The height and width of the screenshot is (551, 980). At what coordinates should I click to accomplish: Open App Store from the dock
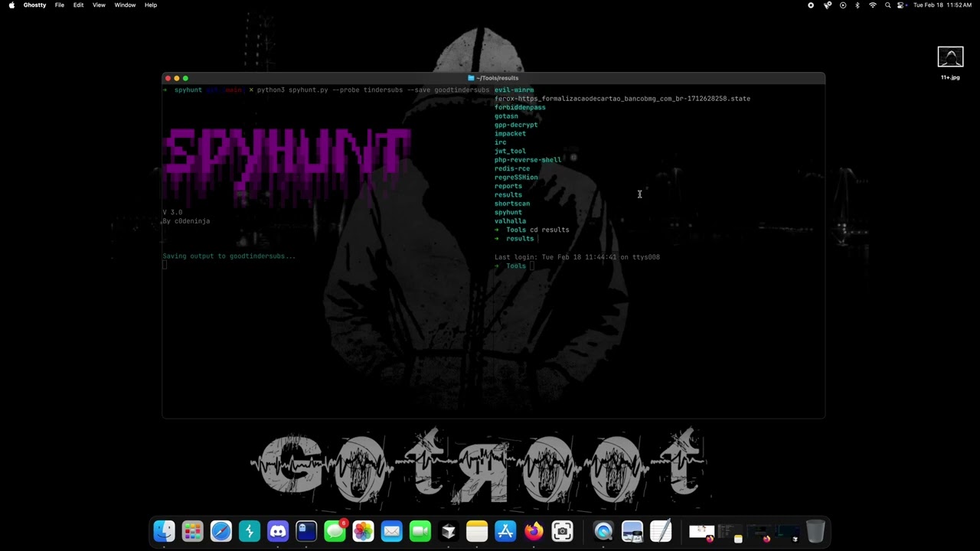tap(505, 531)
